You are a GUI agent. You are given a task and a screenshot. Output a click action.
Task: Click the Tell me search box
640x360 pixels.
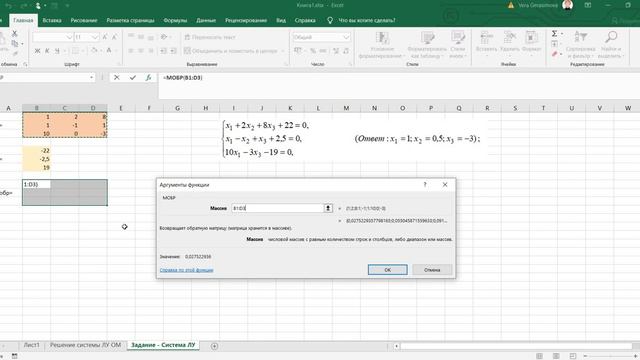click(x=366, y=20)
